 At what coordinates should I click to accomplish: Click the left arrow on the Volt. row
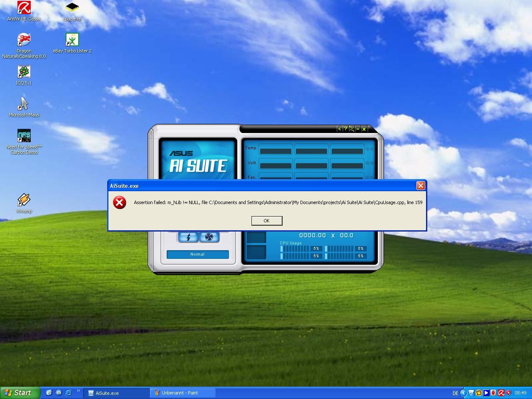367,163
